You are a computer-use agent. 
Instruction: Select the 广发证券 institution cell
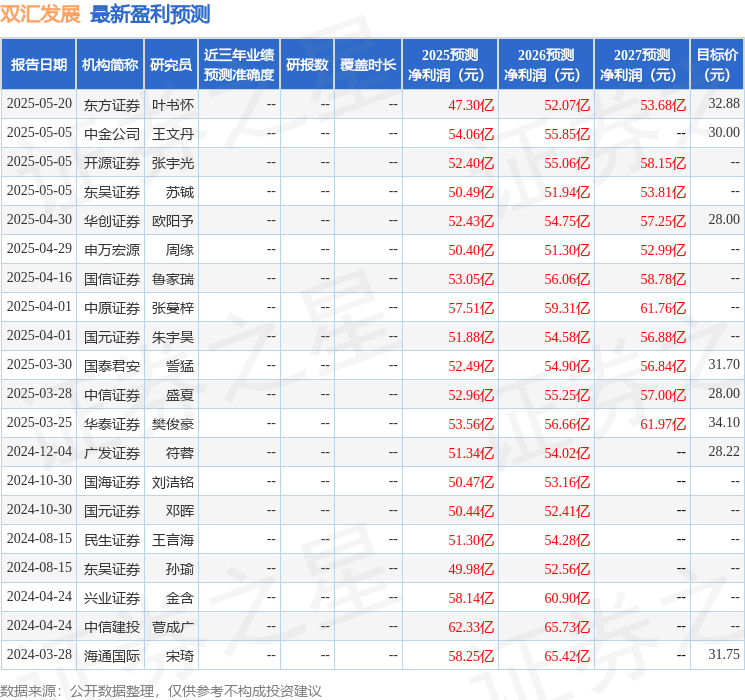[112, 453]
